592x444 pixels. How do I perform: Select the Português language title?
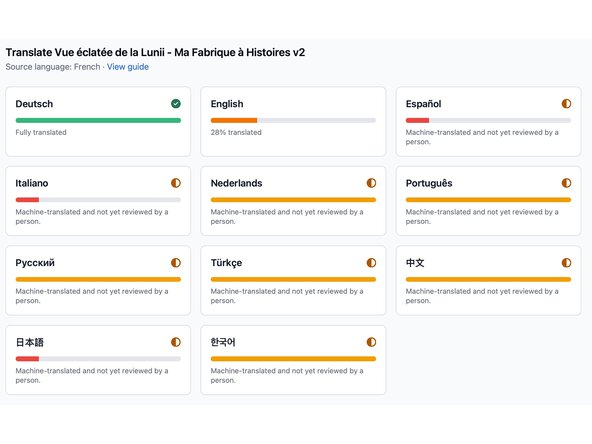(x=429, y=183)
